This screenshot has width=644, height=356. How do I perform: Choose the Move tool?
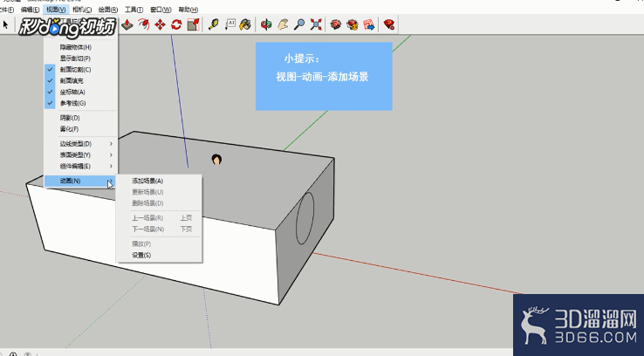(160, 24)
